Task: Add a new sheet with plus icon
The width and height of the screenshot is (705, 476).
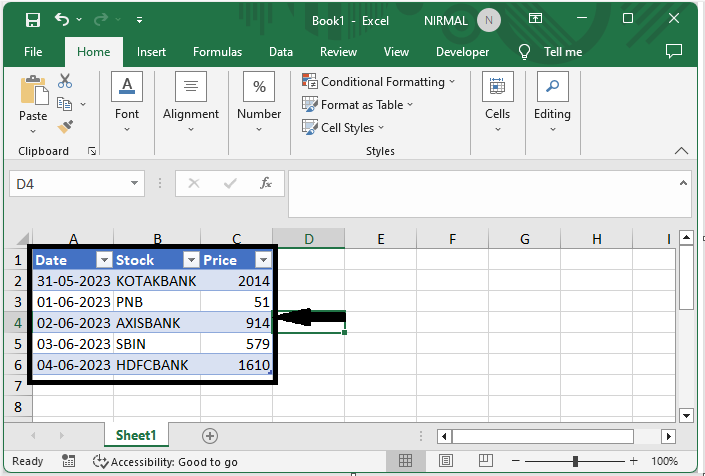Action: [209, 435]
